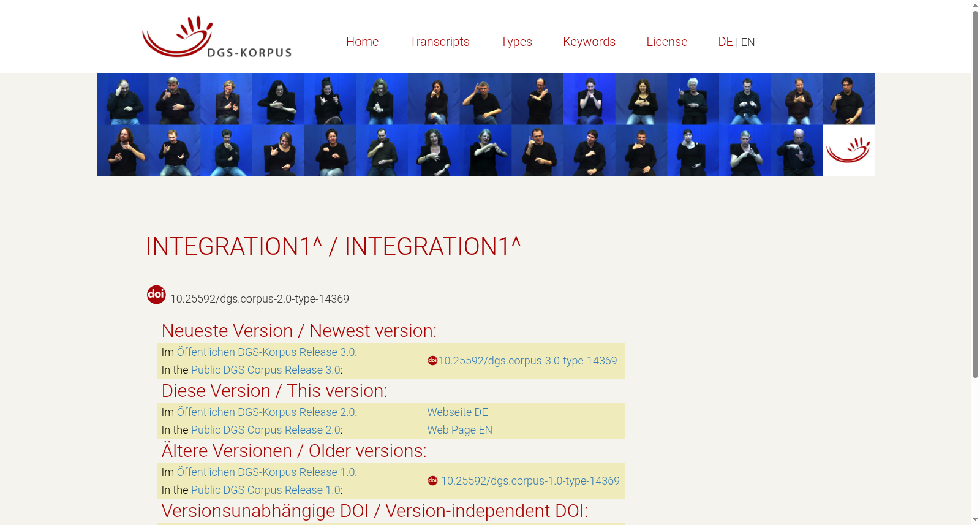Viewport: 980px width, 525px height.
Task: Click the INTEGRATION1^ page heading
Action: 333,246
